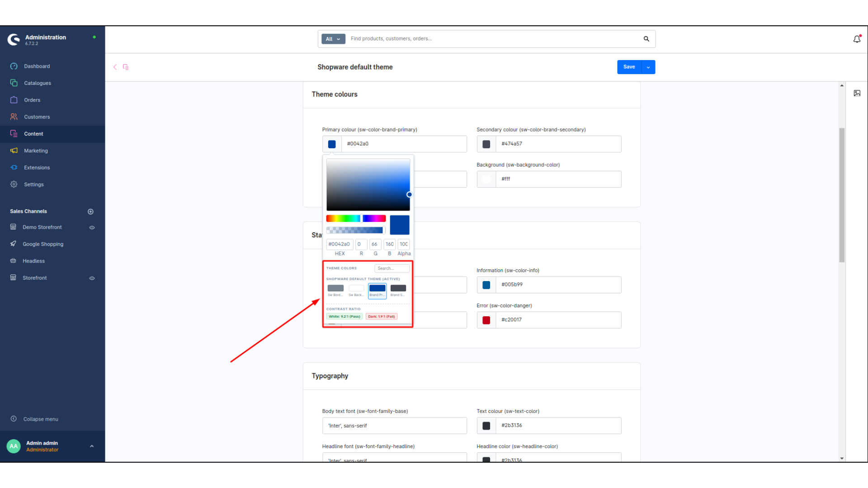Image resolution: width=868 pixels, height=488 pixels.
Task: Click the saturation gradient area
Action: pos(368,185)
